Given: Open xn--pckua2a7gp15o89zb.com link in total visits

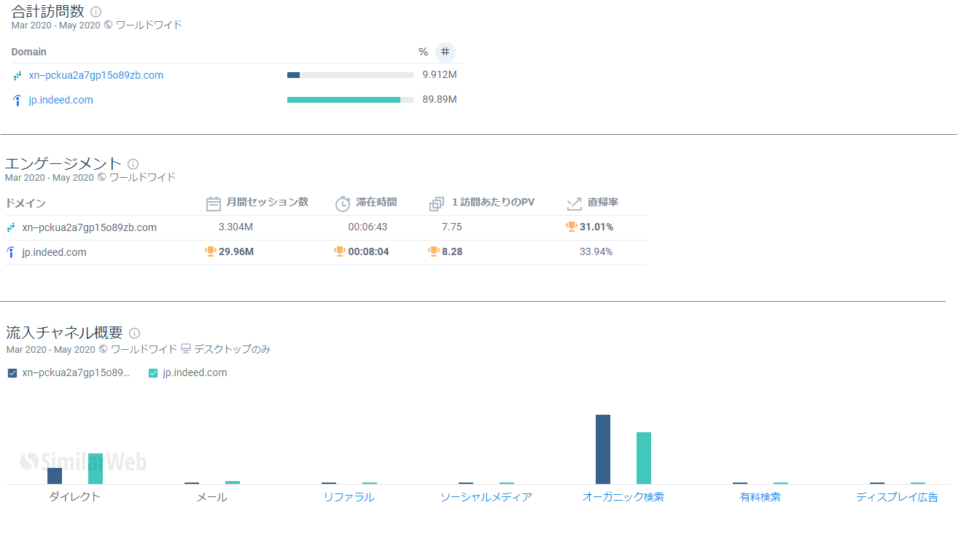Looking at the screenshot, I should pyautogui.click(x=96, y=75).
